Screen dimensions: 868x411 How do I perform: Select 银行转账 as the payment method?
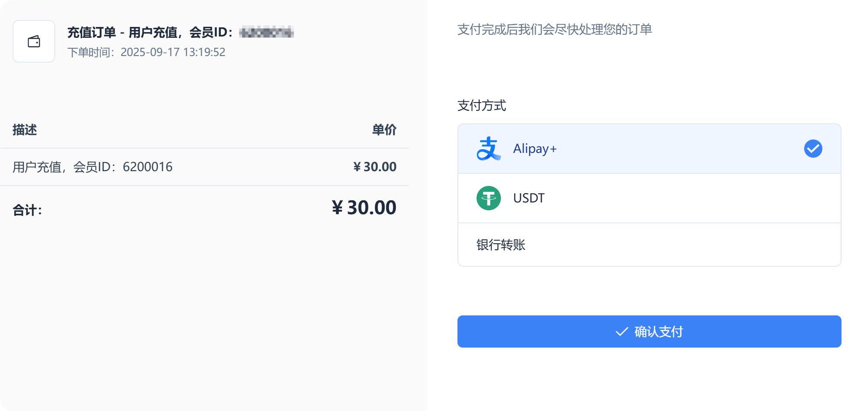click(501, 245)
